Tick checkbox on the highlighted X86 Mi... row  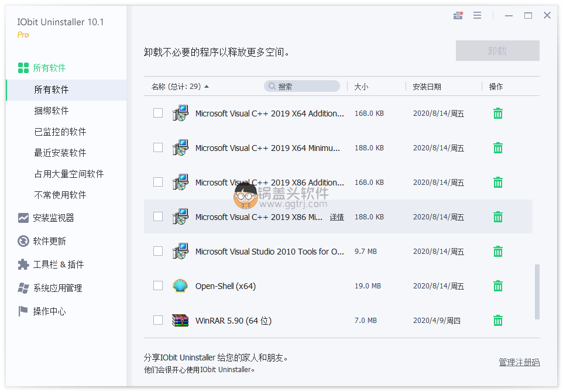(158, 216)
